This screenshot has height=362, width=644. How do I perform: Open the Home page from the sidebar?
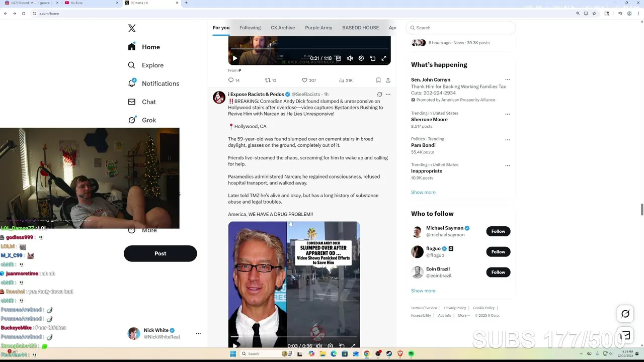pyautogui.click(x=144, y=47)
